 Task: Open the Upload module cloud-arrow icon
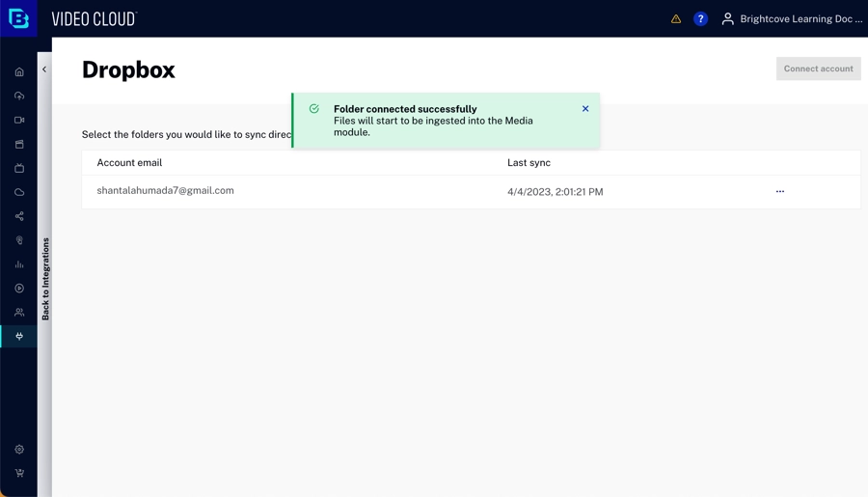(19, 97)
